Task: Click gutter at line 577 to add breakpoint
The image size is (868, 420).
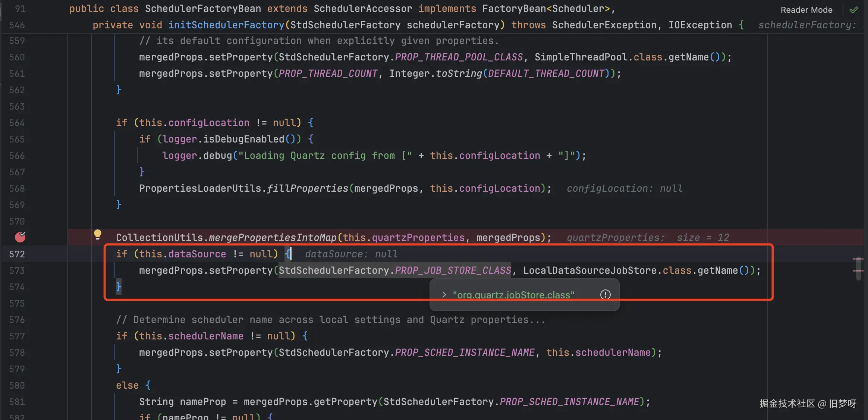Action: [17, 336]
